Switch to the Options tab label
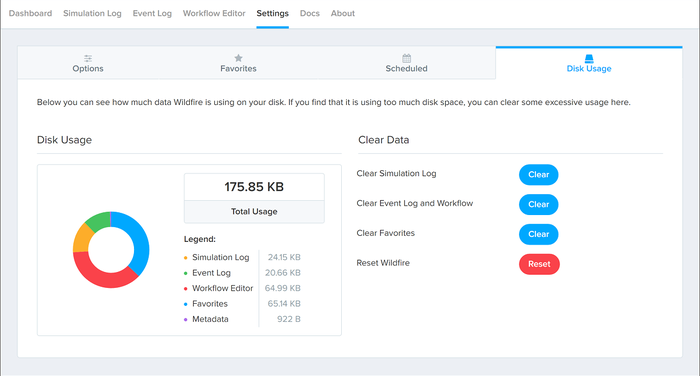700x376 pixels. (x=88, y=68)
